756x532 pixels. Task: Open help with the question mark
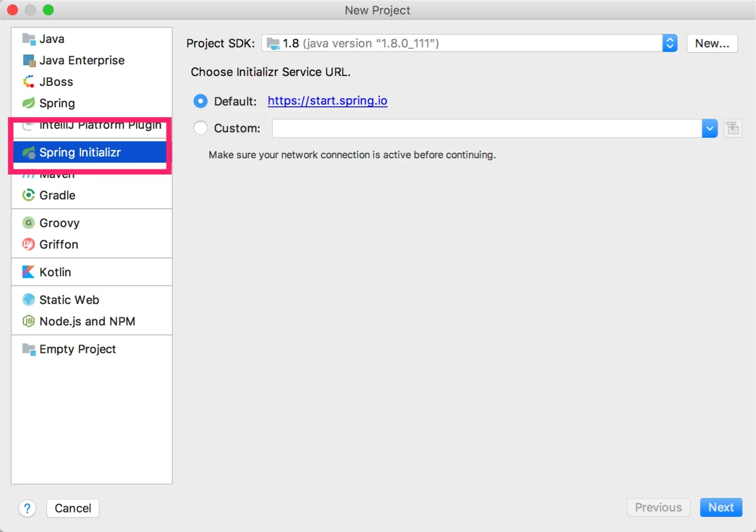pos(27,508)
